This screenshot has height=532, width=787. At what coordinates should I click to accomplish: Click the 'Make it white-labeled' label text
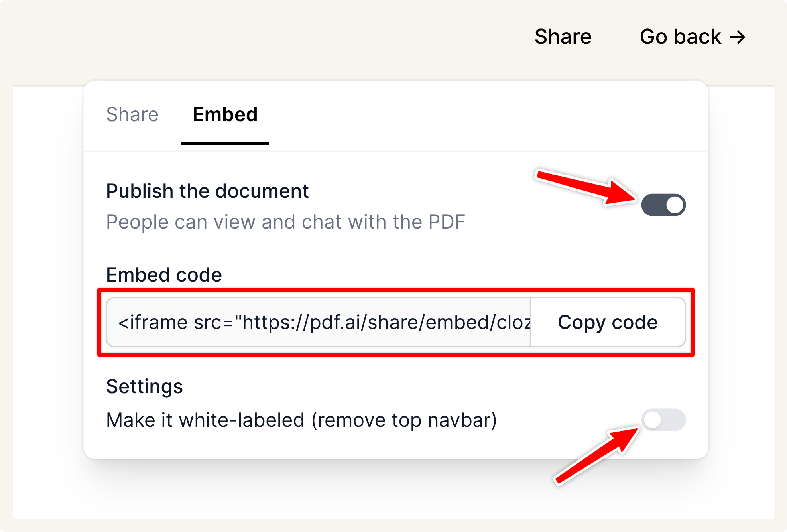click(301, 420)
